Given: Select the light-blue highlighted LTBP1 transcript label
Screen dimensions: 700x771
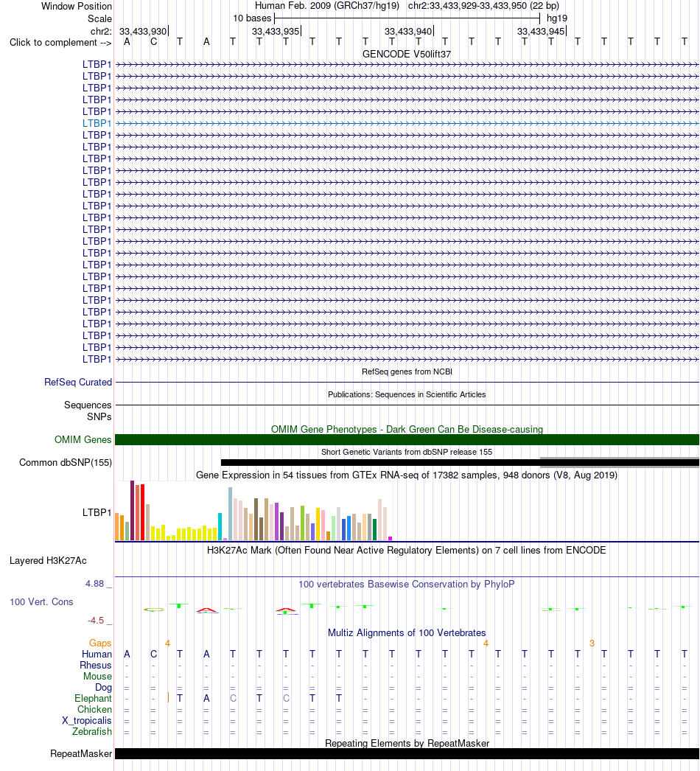Looking at the screenshot, I should 97,123.
